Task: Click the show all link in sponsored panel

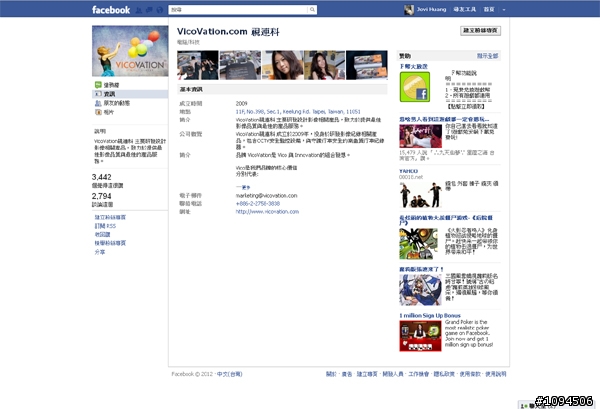Action: point(488,56)
